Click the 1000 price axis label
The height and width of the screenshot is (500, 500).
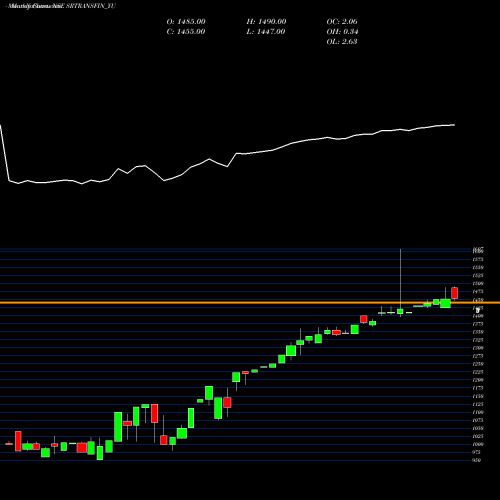point(478,444)
